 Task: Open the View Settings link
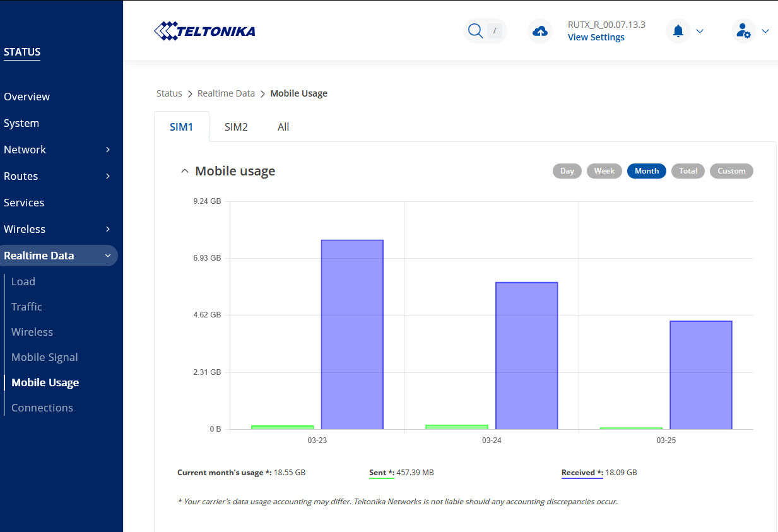596,37
